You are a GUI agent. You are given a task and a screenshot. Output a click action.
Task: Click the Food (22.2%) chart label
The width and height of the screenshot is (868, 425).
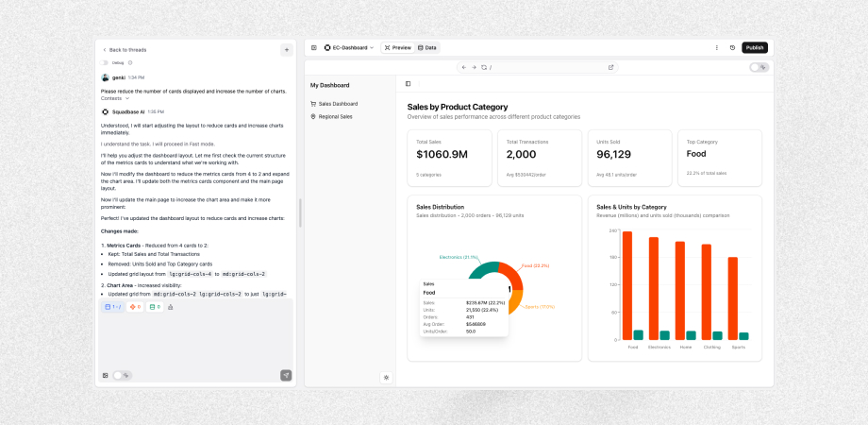535,266
